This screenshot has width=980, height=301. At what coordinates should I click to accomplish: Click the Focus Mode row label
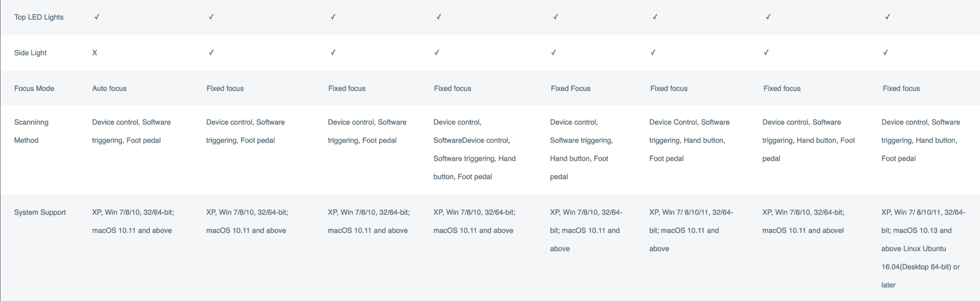coord(34,89)
